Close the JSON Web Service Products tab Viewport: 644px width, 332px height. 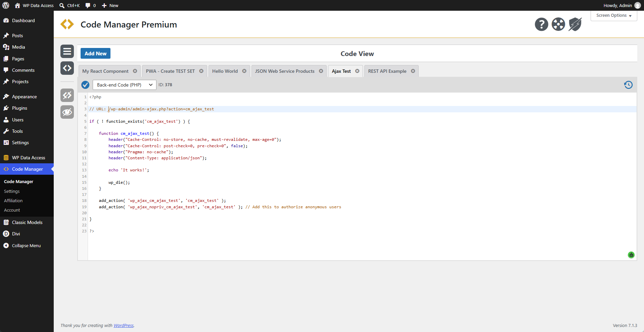321,71
